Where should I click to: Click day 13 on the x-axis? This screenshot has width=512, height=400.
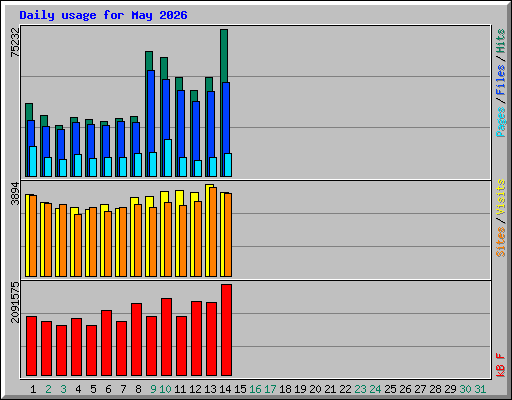[210, 389]
